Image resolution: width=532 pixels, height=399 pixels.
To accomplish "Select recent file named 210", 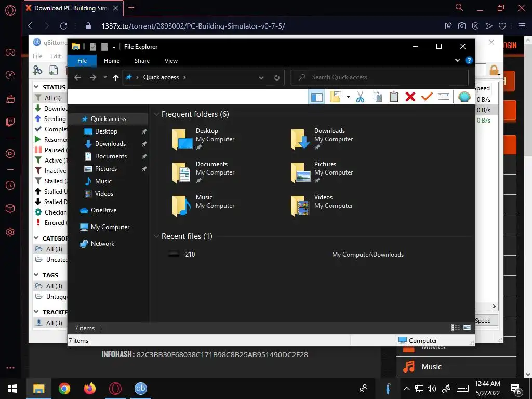I will pyautogui.click(x=190, y=255).
